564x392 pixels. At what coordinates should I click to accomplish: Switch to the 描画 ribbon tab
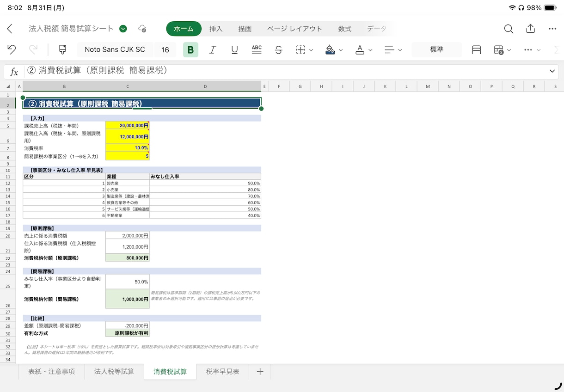pyautogui.click(x=245, y=29)
